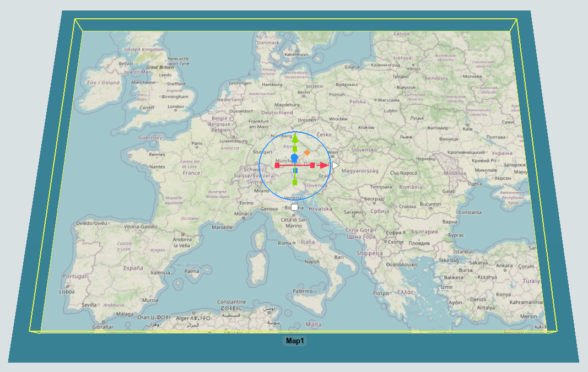Click Paris on the map
This screenshot has width=588, height=372.
click(197, 144)
